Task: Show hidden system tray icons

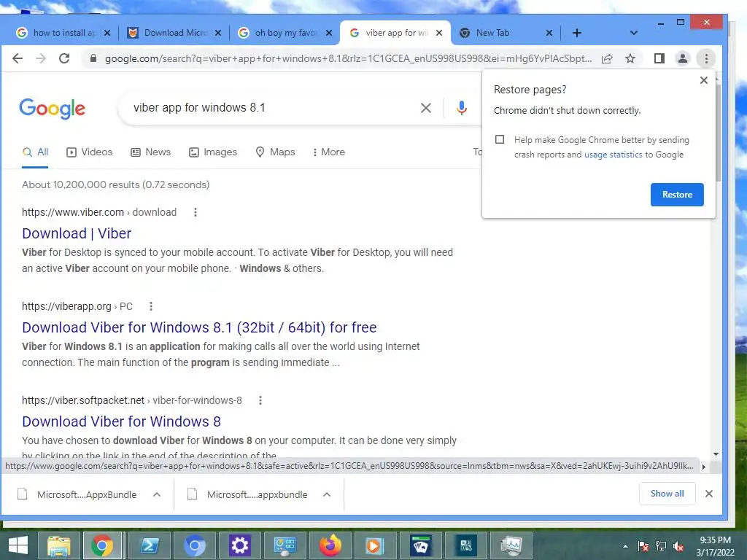Action: (625, 546)
